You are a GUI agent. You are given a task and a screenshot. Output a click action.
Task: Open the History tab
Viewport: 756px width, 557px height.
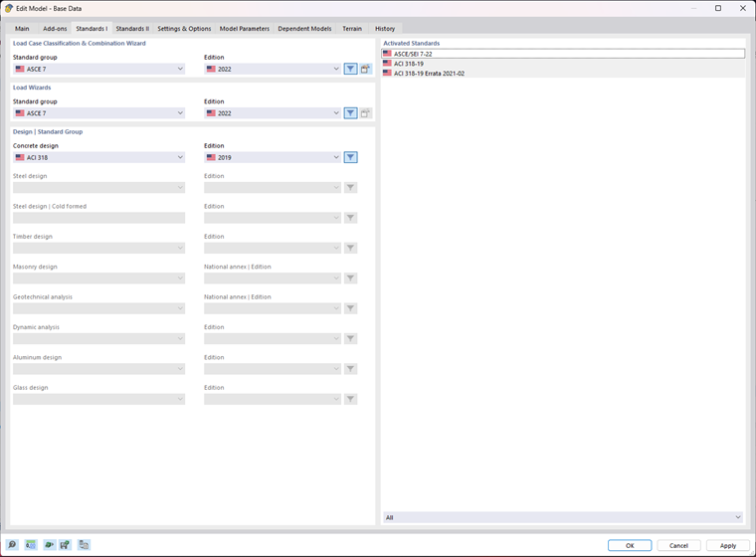(385, 29)
